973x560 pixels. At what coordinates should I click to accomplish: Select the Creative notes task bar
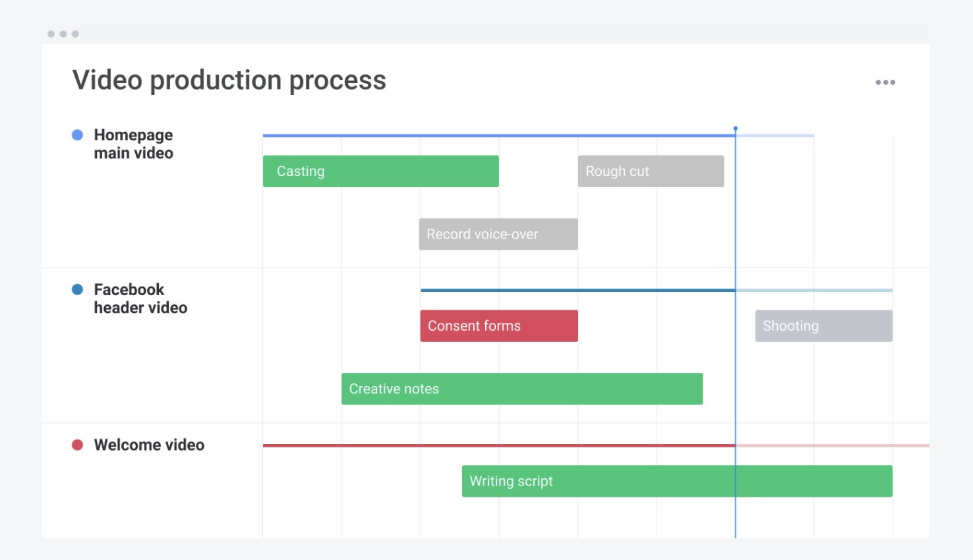point(521,389)
